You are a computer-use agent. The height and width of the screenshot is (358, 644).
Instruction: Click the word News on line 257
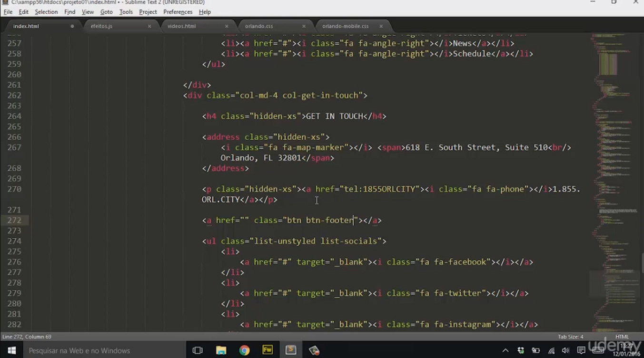[462, 43]
